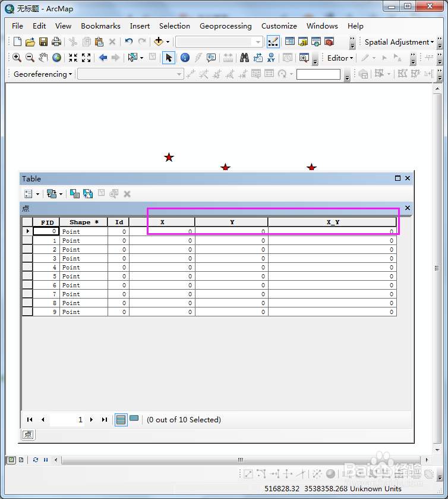Go to the last table record
448x499 pixels.
[x=105, y=419]
